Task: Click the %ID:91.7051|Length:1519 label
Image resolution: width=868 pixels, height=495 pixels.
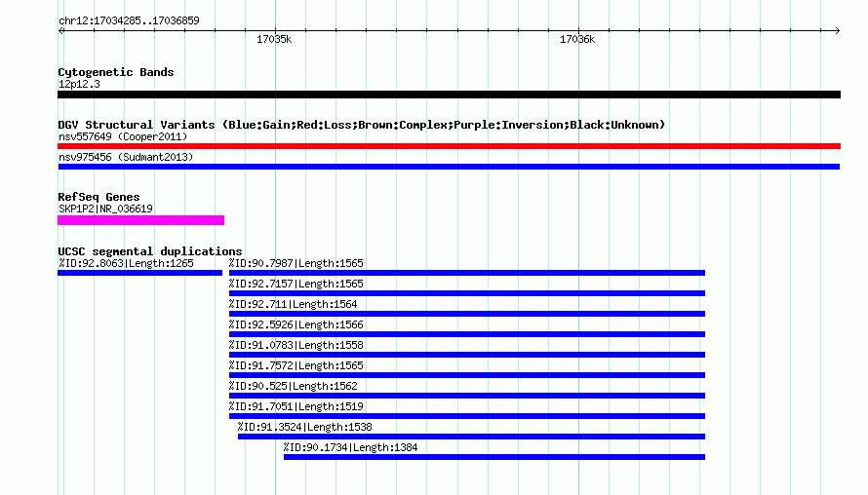Action: 296,406
